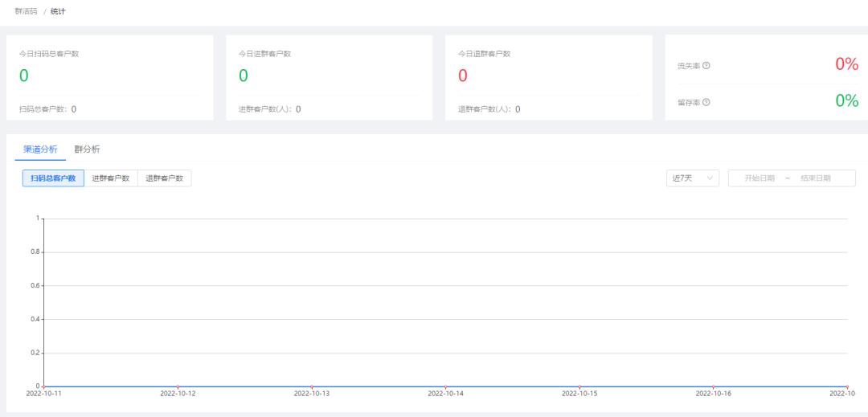Switch to the 渠道分析 tab

point(40,149)
